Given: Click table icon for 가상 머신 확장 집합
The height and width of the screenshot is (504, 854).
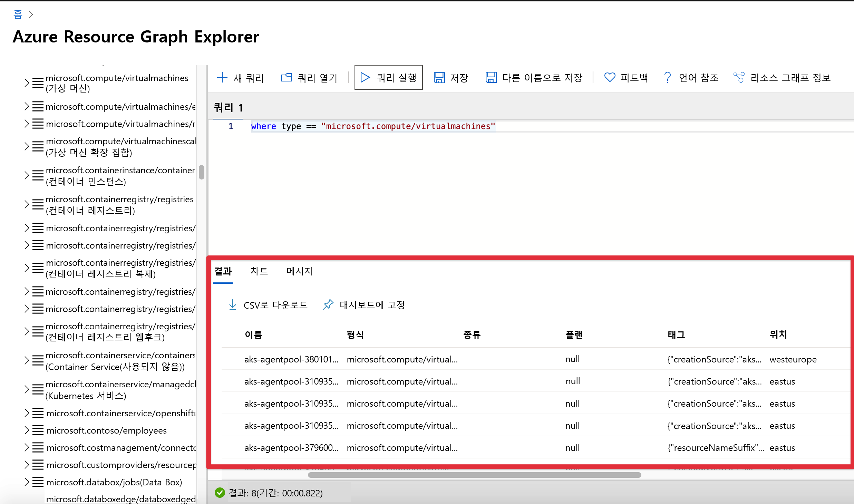Looking at the screenshot, I should click(38, 146).
